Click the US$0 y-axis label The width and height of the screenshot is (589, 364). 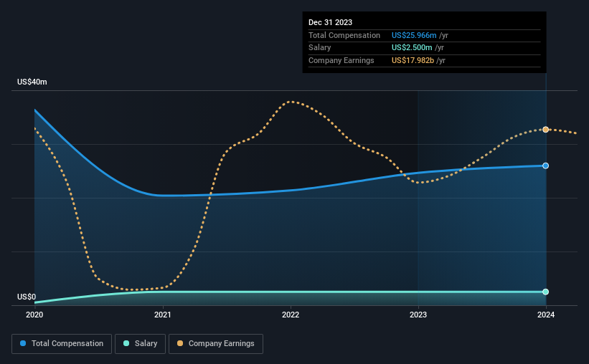pos(27,297)
